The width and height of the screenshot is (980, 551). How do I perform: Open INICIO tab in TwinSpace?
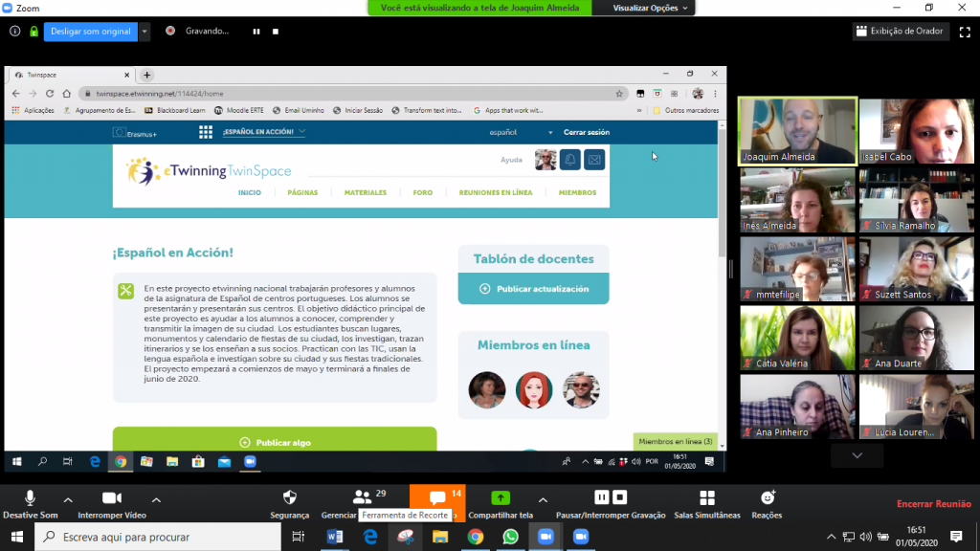tap(250, 192)
